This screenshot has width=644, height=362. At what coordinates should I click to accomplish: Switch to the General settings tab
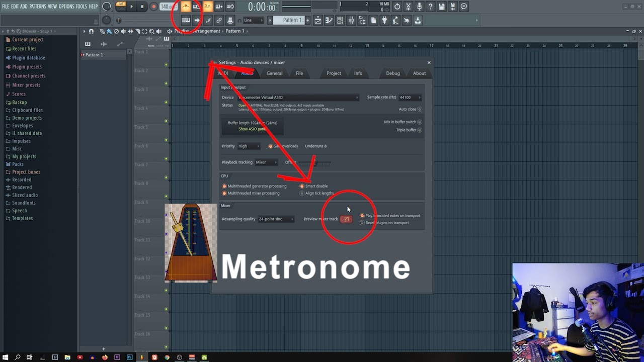274,73
